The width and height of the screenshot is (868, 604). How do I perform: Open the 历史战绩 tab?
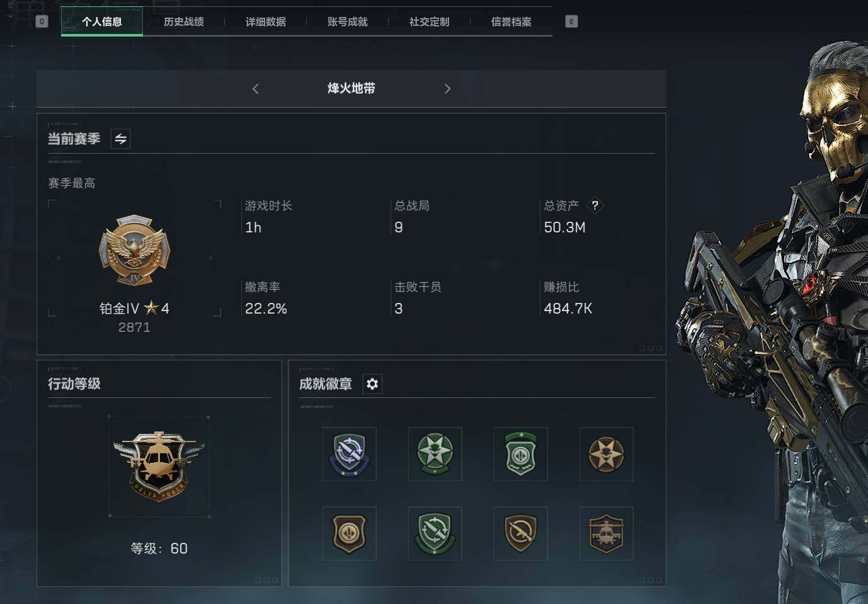(184, 21)
